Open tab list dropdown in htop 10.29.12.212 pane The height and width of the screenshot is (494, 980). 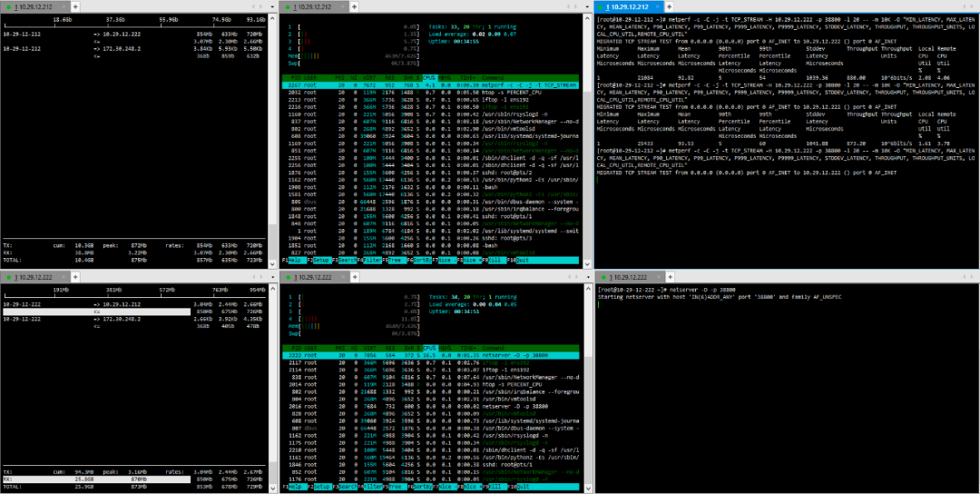pos(588,6)
